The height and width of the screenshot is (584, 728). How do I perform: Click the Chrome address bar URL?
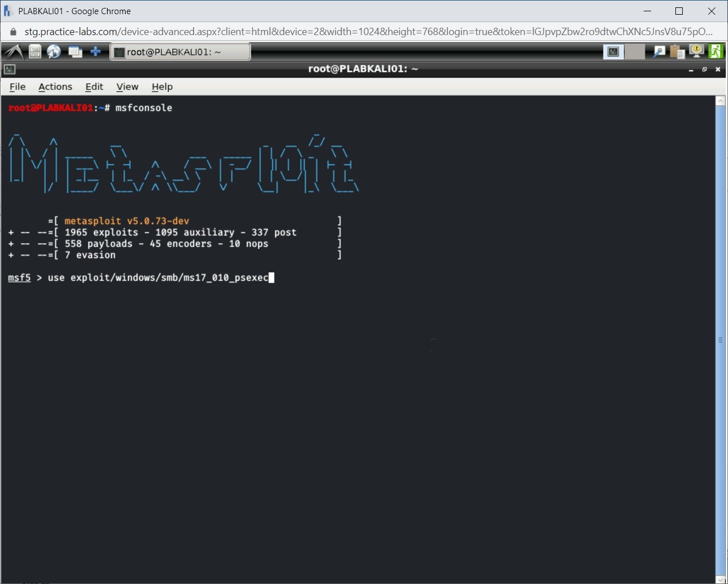(362, 32)
